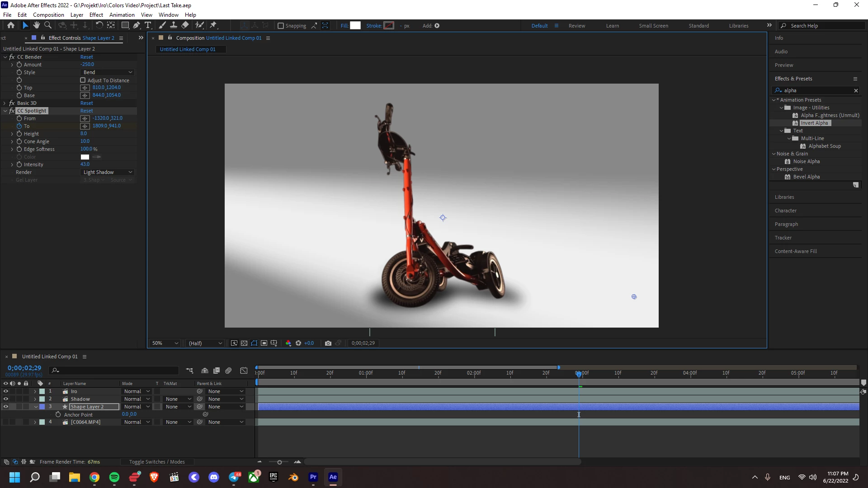Click the Rectangle shape tool
The height and width of the screenshot is (488, 868).
tap(125, 25)
